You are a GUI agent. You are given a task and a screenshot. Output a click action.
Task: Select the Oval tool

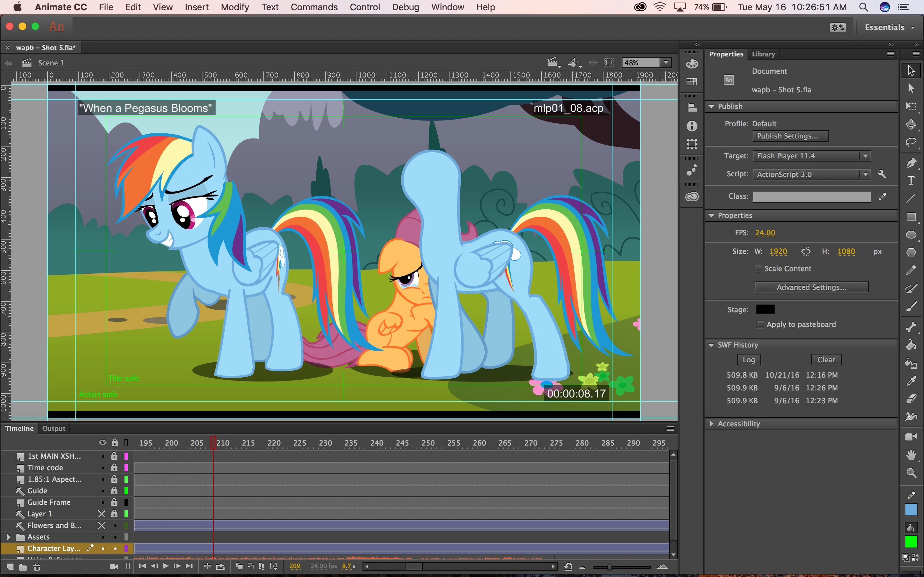pyautogui.click(x=911, y=235)
